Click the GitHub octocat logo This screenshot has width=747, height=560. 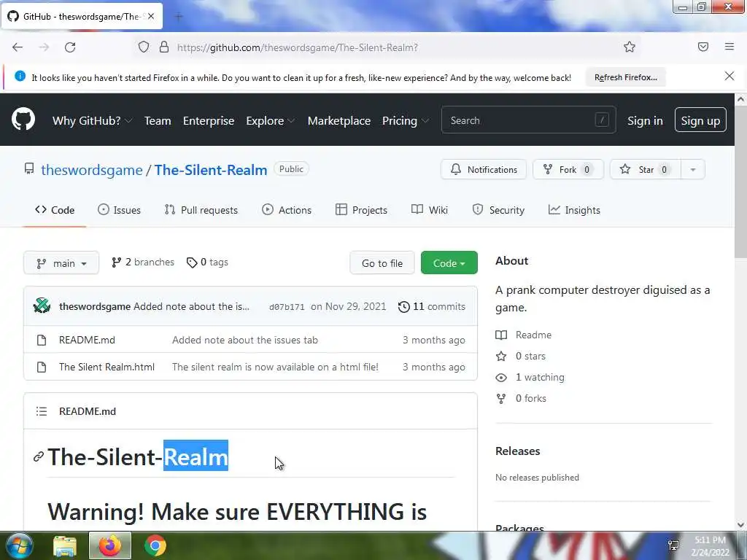click(x=23, y=119)
